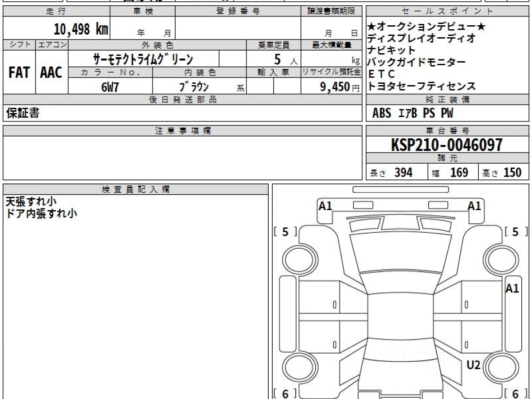The width and height of the screenshot is (532, 399).
Task: Click the ABS エアB PS PW equipment line
Action: [x=413, y=113]
